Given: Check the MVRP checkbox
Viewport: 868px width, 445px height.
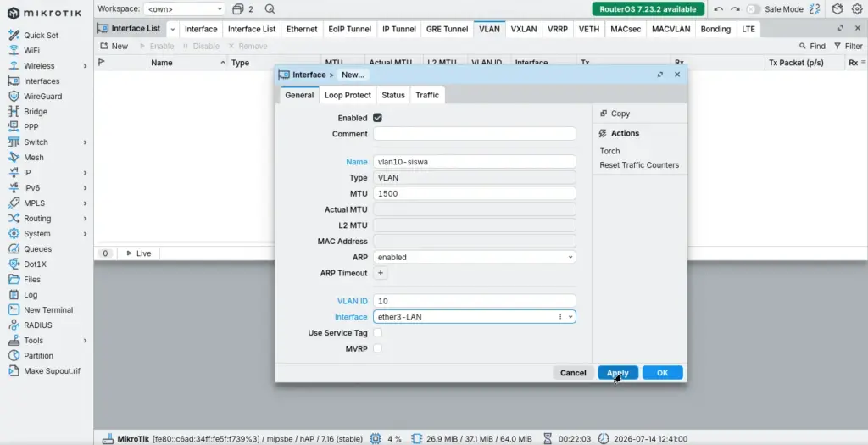Looking at the screenshot, I should 377,348.
